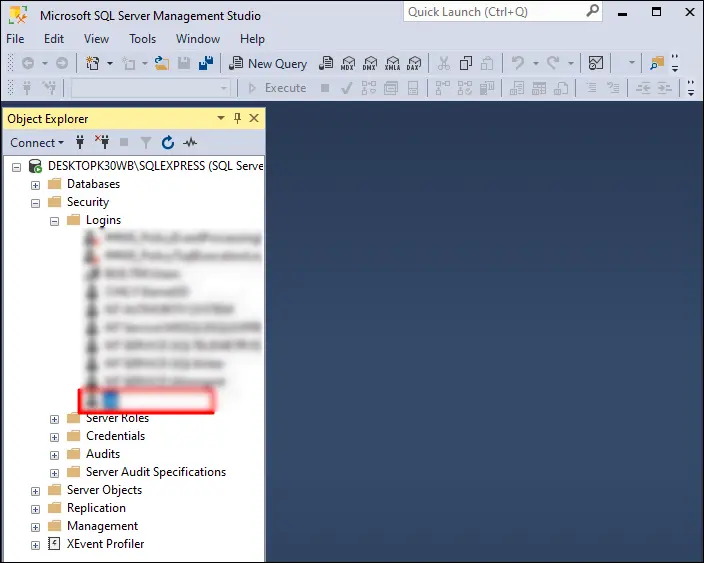Toggle the Object Explorer auto-hide pin
Viewport: 704px width, 563px height.
point(238,119)
